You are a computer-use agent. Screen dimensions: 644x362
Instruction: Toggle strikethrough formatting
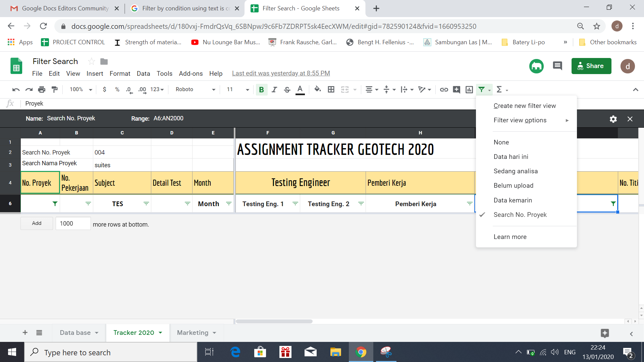pos(287,89)
